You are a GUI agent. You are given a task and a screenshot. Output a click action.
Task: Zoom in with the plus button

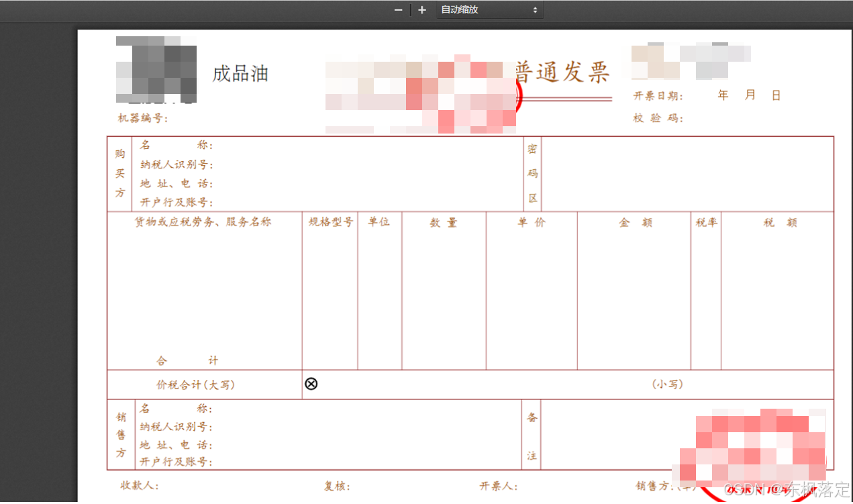tap(421, 10)
